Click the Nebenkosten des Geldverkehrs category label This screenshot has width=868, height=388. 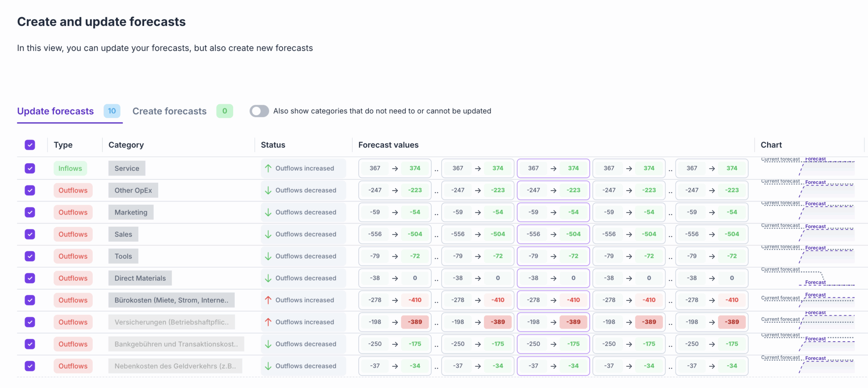coord(175,366)
